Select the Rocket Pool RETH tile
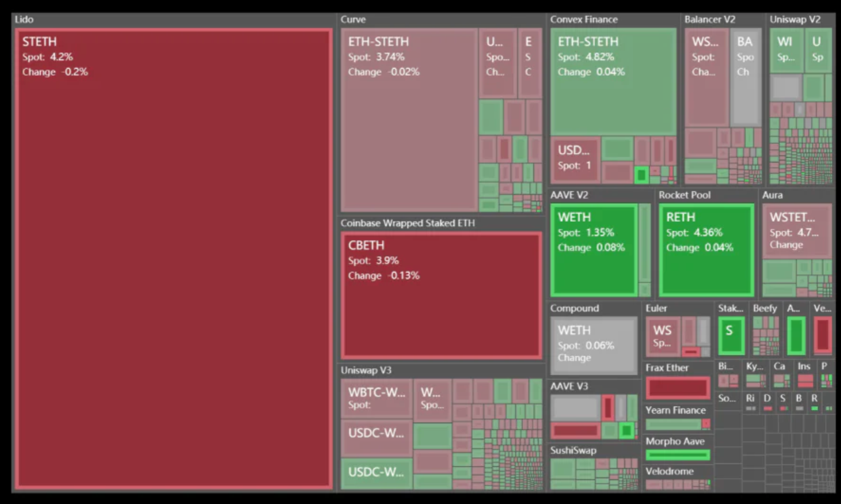 (x=706, y=250)
